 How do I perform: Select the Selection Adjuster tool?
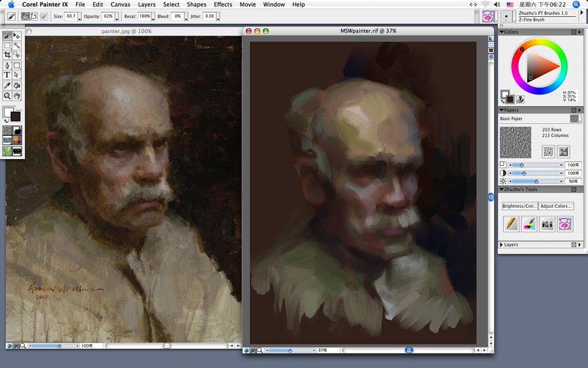pyautogui.click(x=17, y=55)
